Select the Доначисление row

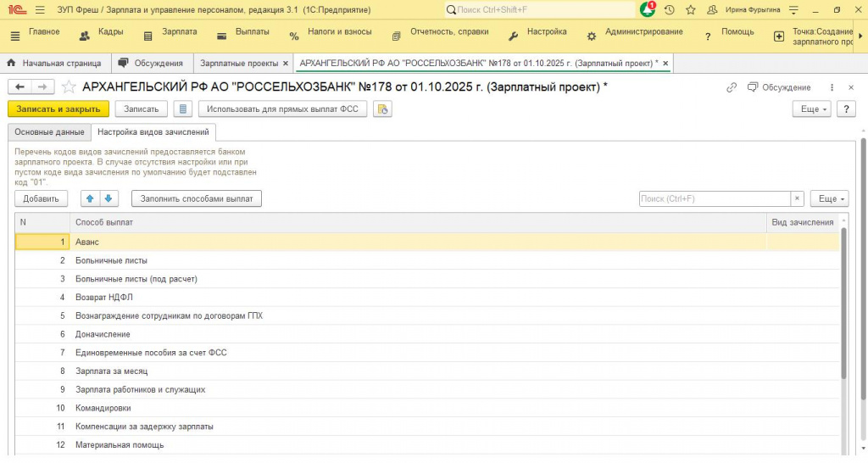tap(427, 334)
